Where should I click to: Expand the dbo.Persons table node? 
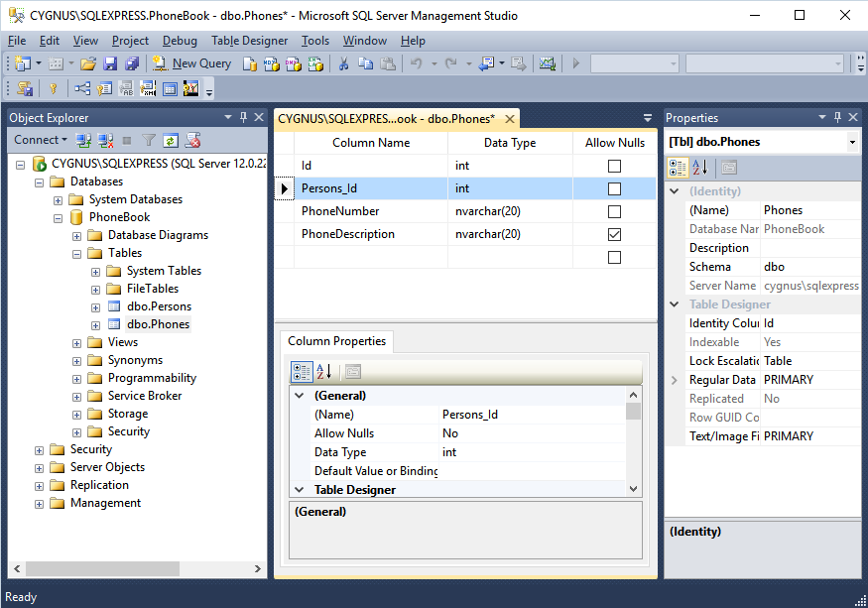pos(96,307)
